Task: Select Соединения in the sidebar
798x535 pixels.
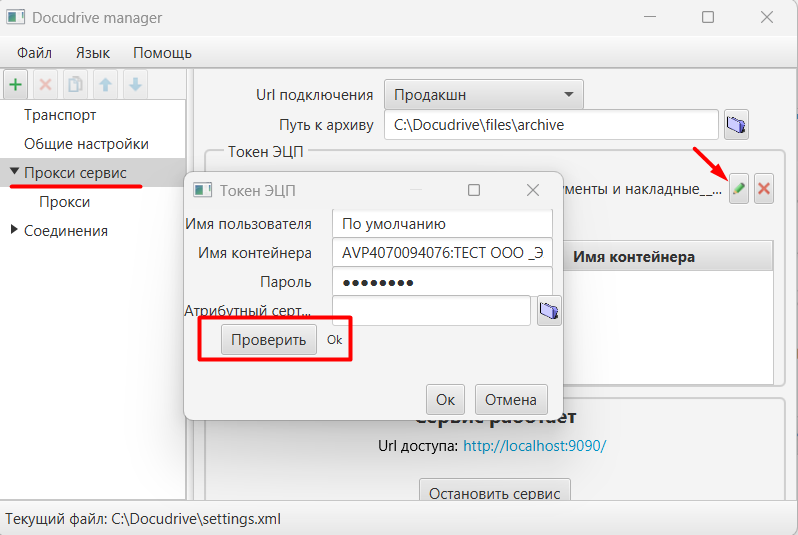Action: click(x=66, y=231)
